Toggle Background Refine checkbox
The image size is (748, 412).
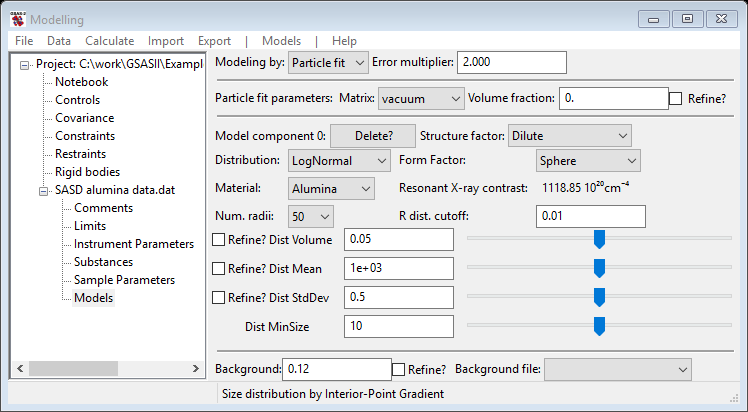click(398, 370)
